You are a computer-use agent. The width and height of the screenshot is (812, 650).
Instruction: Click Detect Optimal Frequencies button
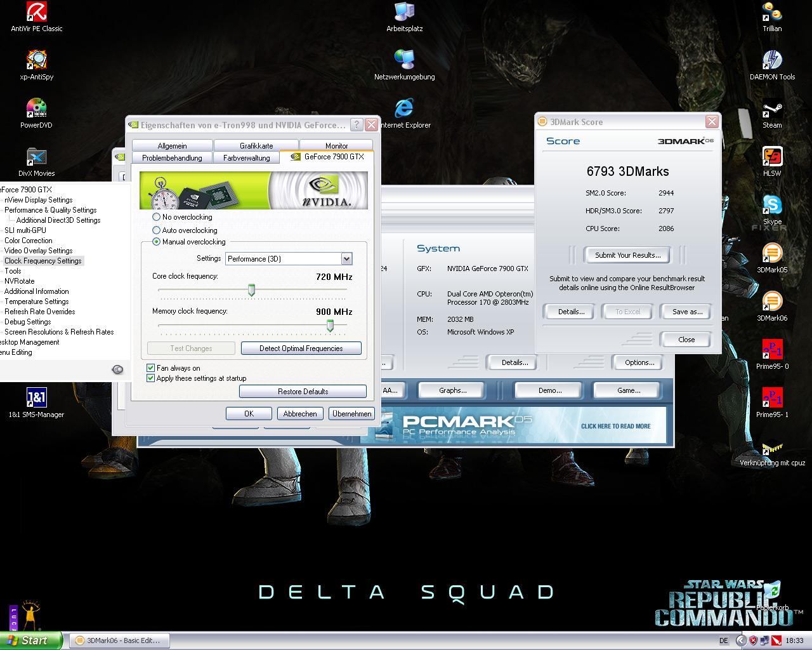pyautogui.click(x=301, y=348)
